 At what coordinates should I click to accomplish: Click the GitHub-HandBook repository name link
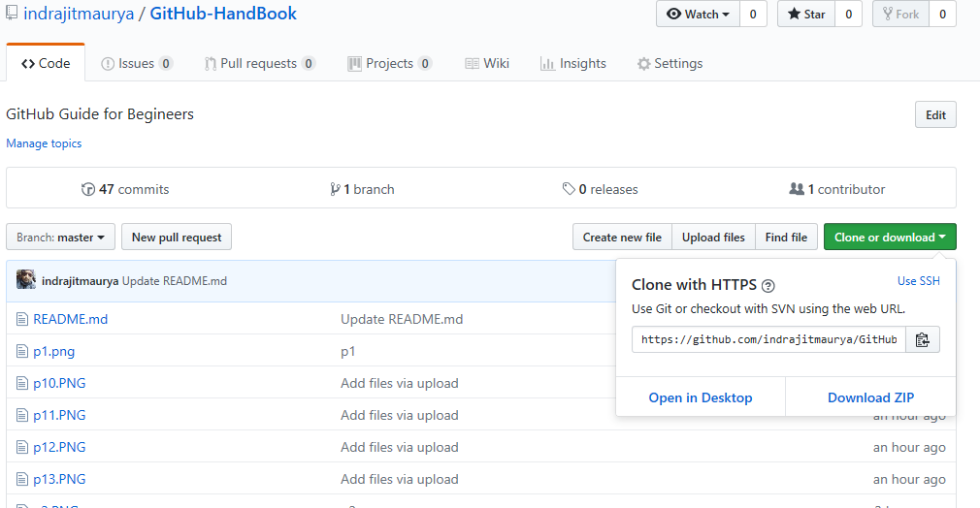(x=223, y=14)
